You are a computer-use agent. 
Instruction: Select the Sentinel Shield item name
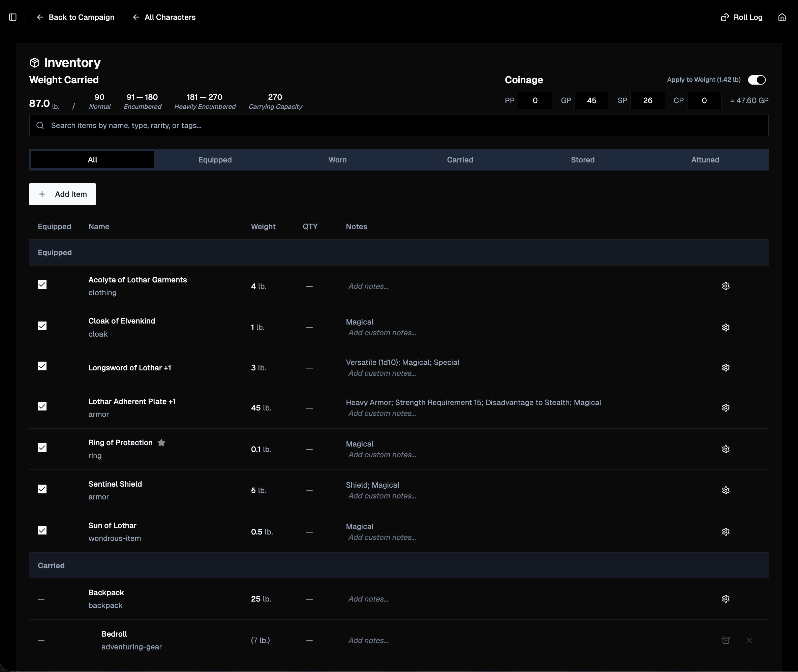pos(115,484)
